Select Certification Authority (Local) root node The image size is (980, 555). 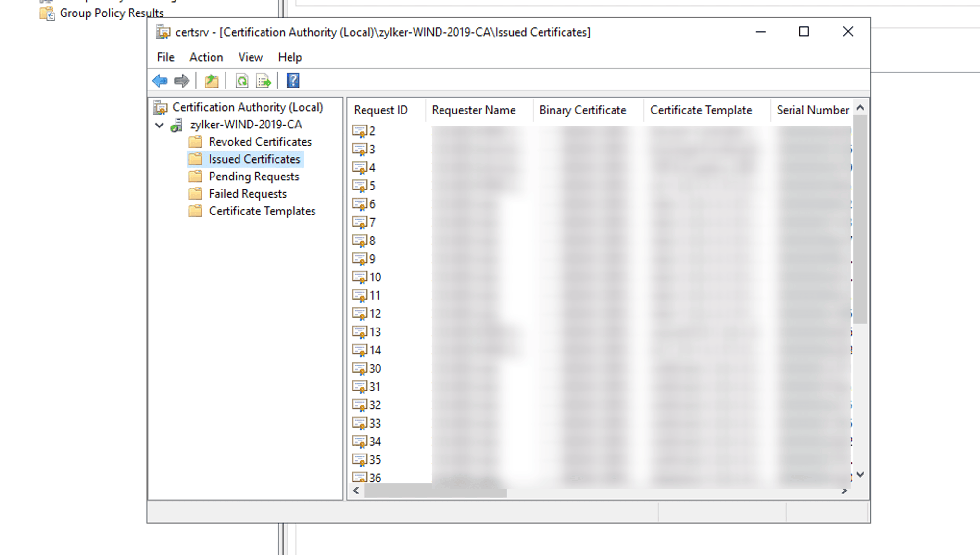(247, 107)
